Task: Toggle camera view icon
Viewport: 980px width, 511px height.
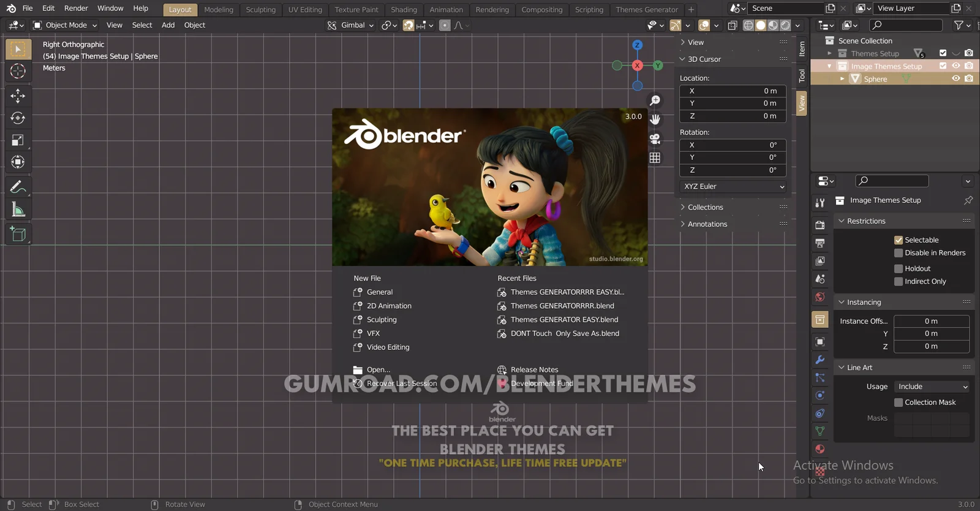Action: pos(655,138)
